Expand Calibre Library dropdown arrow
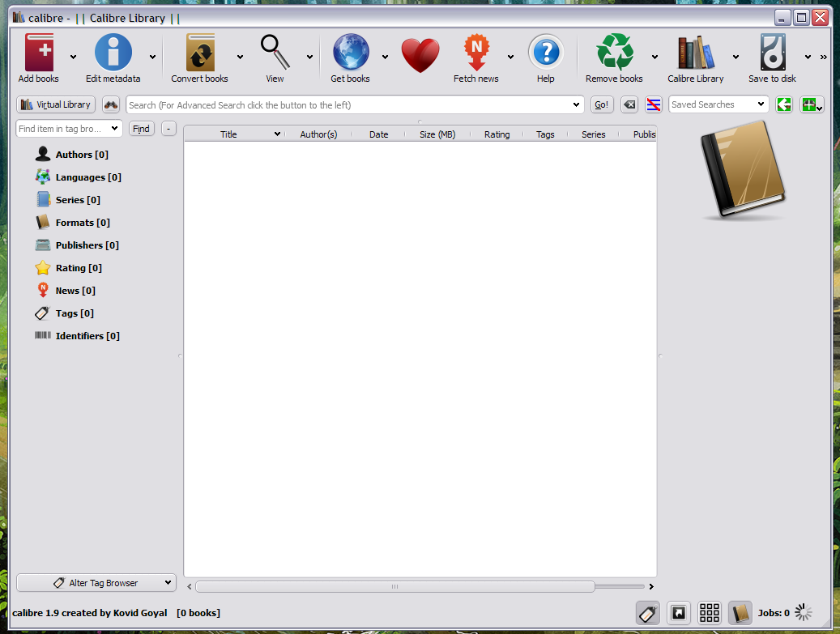Image resolution: width=840 pixels, height=634 pixels. tap(736, 57)
